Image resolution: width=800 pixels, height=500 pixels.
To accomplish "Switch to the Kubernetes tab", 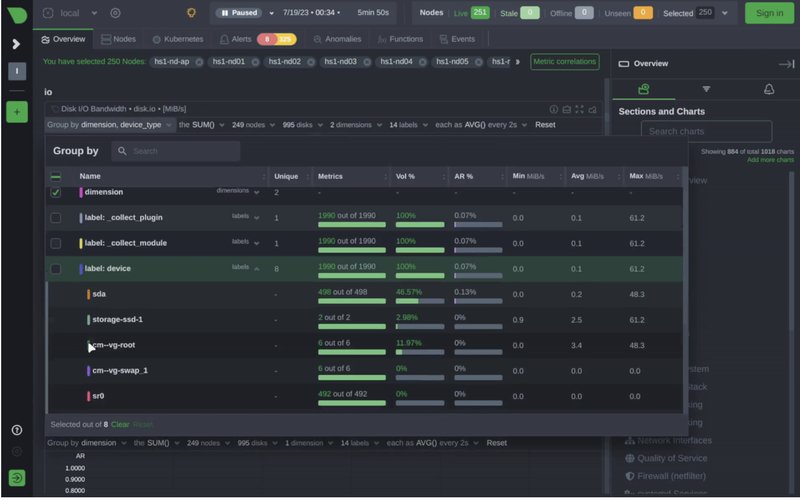I will point(177,39).
